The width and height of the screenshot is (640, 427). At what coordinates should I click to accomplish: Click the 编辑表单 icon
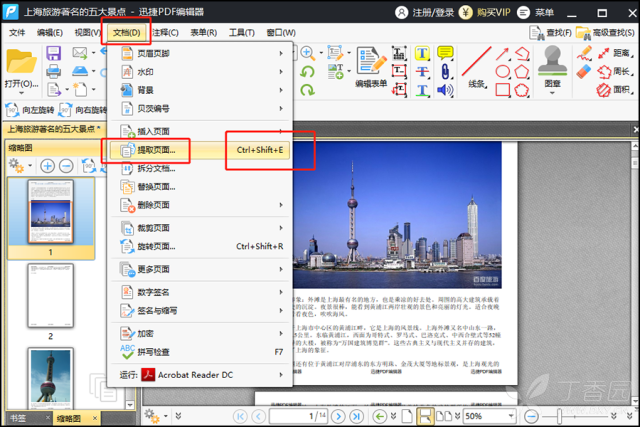click(x=371, y=67)
